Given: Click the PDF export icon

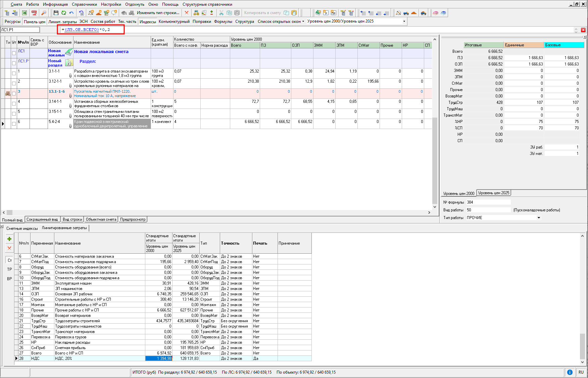Looking at the screenshot, I should (34, 13).
